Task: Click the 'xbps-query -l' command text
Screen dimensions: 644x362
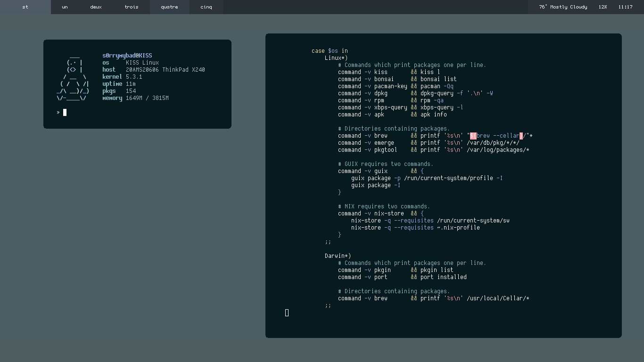Action: pos(442,107)
